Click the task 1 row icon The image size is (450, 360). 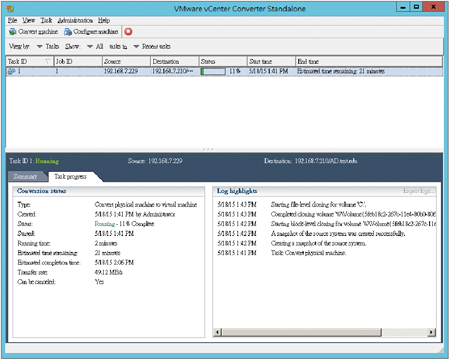12,71
